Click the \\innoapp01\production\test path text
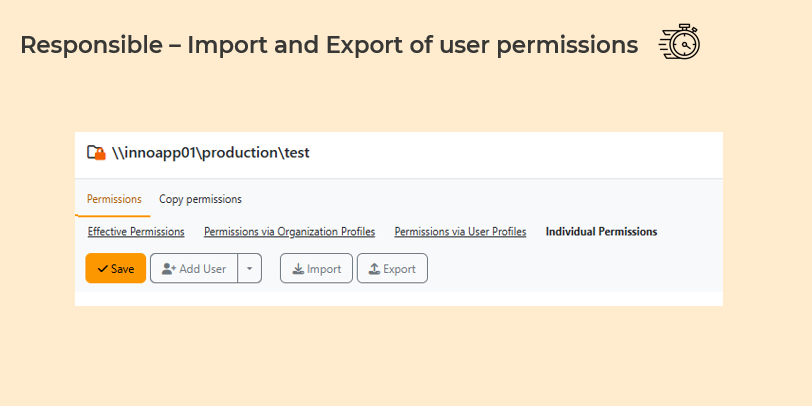The height and width of the screenshot is (406, 812). (x=211, y=153)
